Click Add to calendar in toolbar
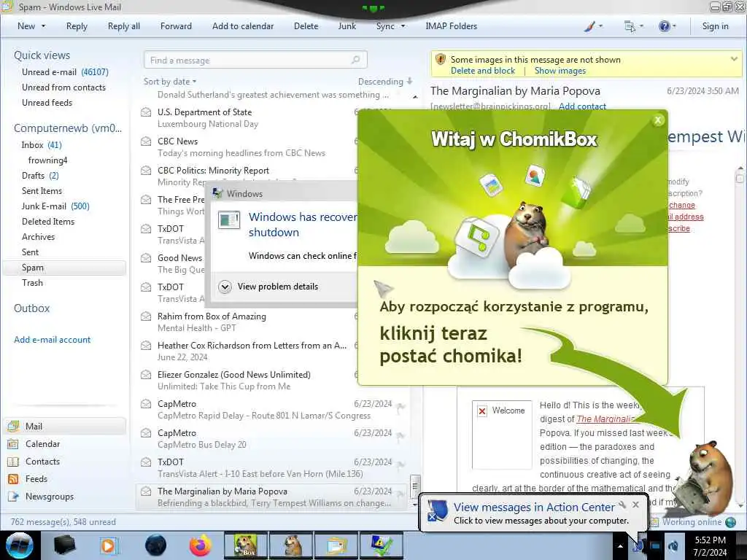The width and height of the screenshot is (747, 560). 243,26
